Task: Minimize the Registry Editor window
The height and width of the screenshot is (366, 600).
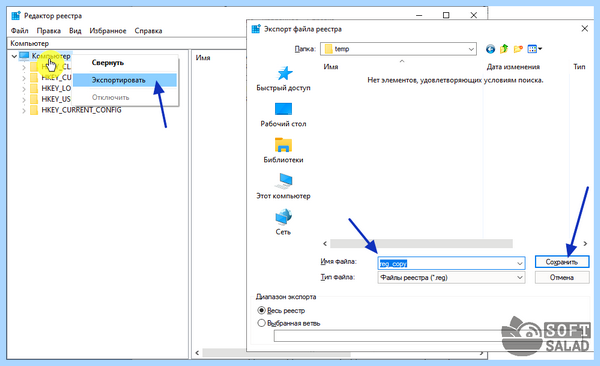Action: pos(419,15)
